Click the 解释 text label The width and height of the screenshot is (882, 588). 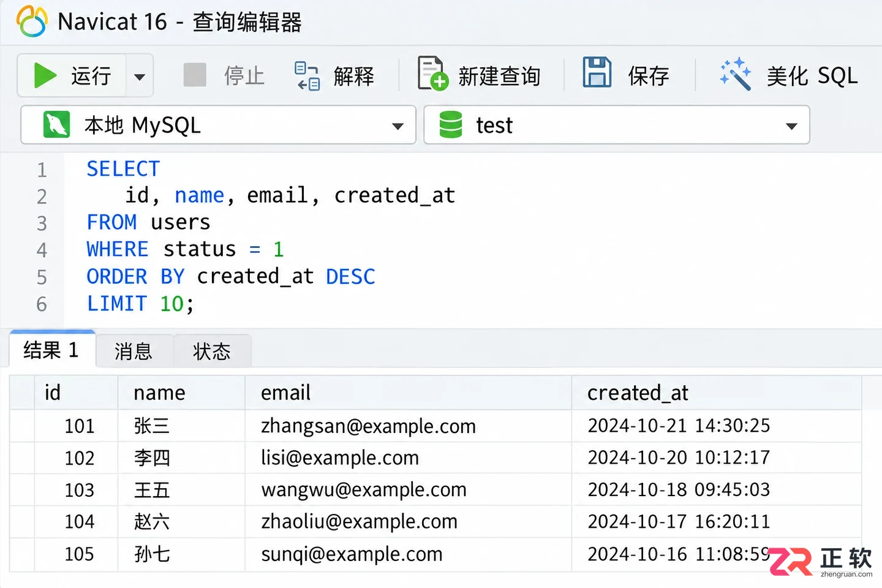[354, 77]
